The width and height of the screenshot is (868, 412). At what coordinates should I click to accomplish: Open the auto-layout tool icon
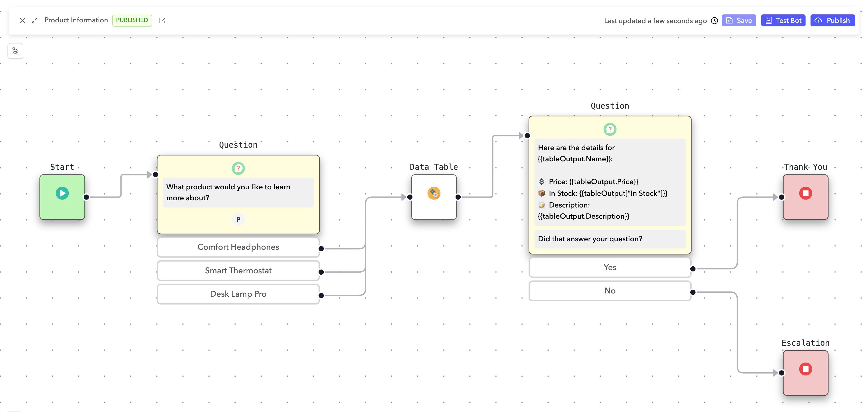[x=15, y=51]
